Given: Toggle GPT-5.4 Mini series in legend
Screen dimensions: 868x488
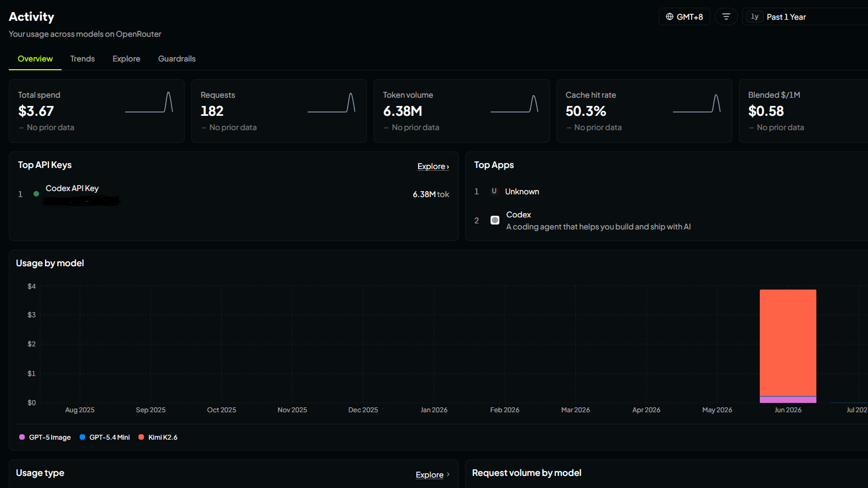Looking at the screenshot, I should (x=105, y=437).
